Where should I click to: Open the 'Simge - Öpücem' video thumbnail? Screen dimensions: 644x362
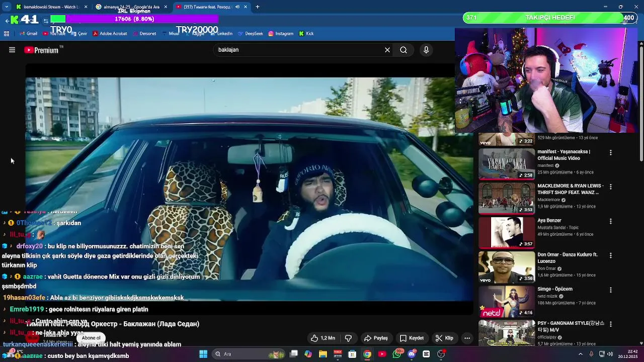507,301
